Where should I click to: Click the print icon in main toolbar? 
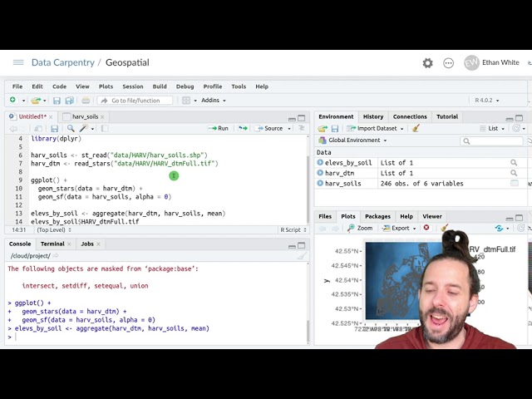coord(86,101)
